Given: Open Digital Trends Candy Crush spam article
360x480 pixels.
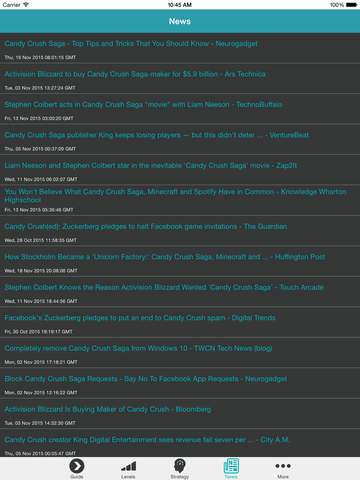Looking at the screenshot, I should tap(180, 323).
